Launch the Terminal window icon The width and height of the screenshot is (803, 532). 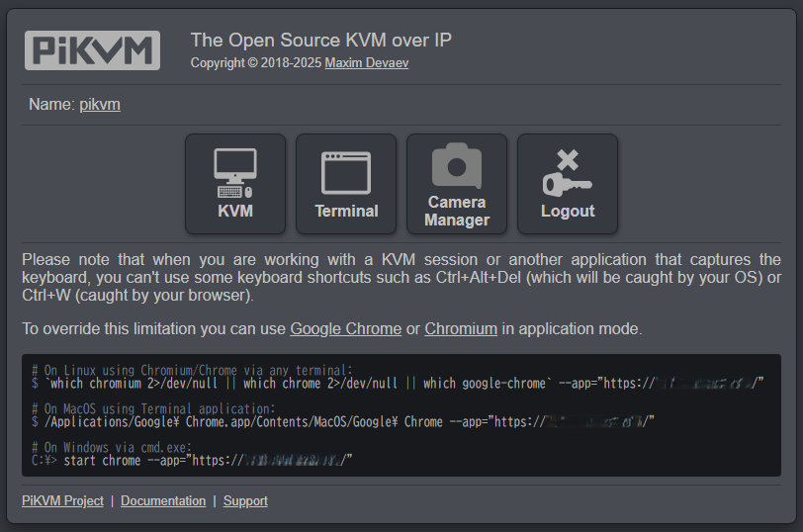pos(346,173)
